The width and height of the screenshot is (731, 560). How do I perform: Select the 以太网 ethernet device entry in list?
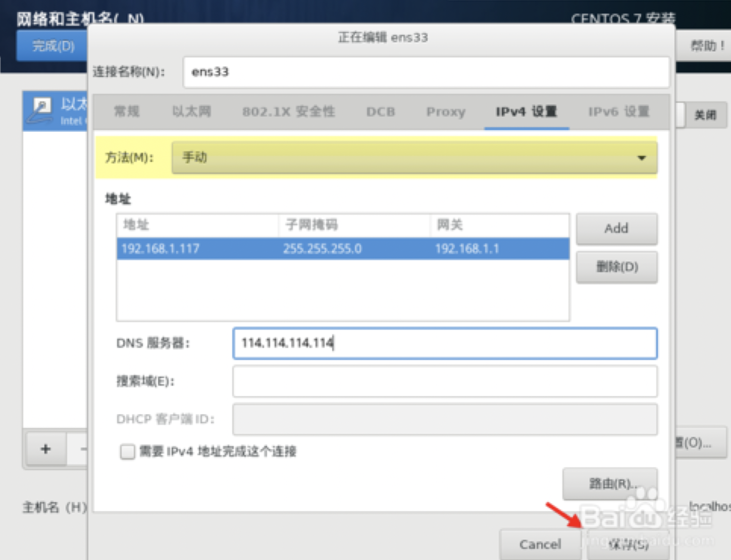pyautogui.click(x=55, y=111)
